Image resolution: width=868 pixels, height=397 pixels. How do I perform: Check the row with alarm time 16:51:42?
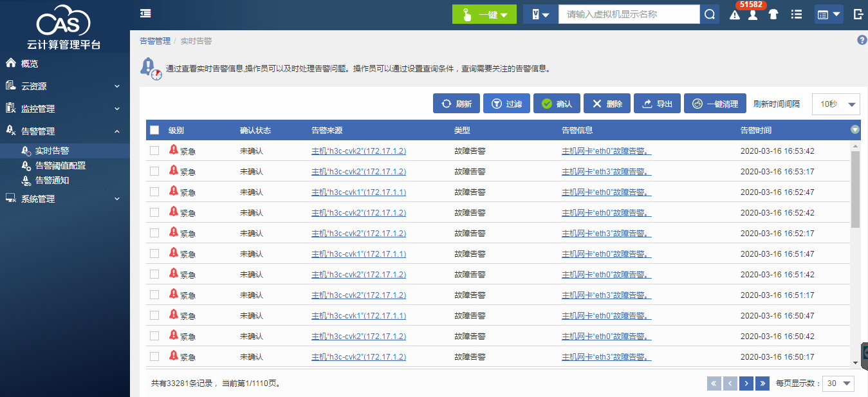tap(154, 274)
